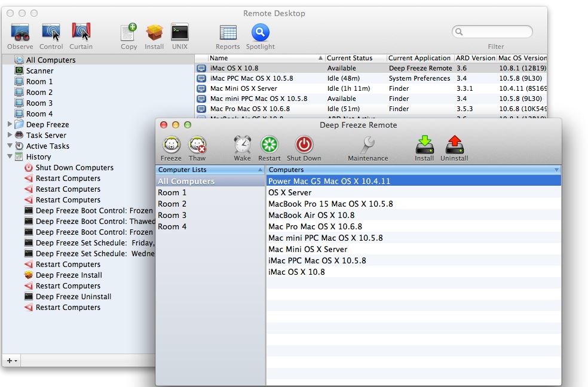Select Room 4 in Deep Freeze Remote lists
588x387 pixels.
[210, 227]
